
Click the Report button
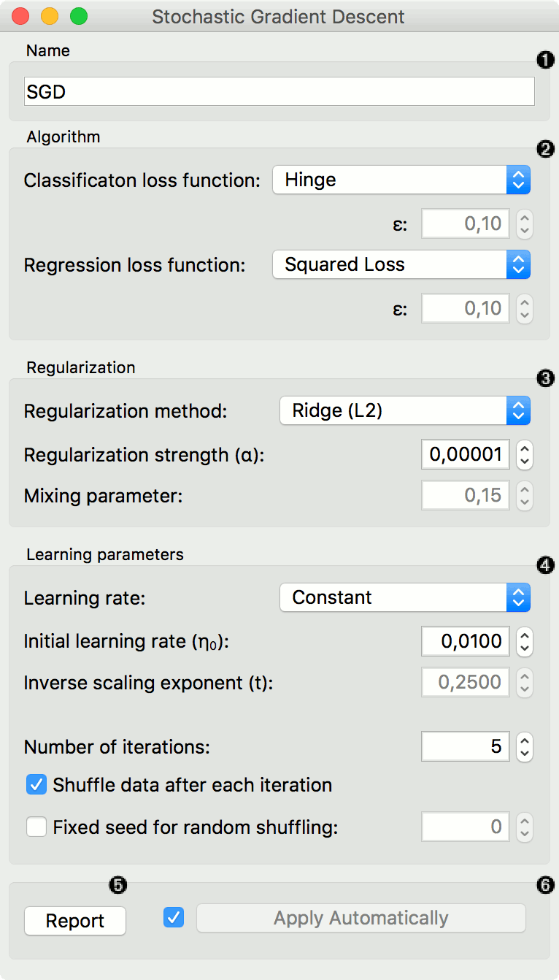[75, 921]
